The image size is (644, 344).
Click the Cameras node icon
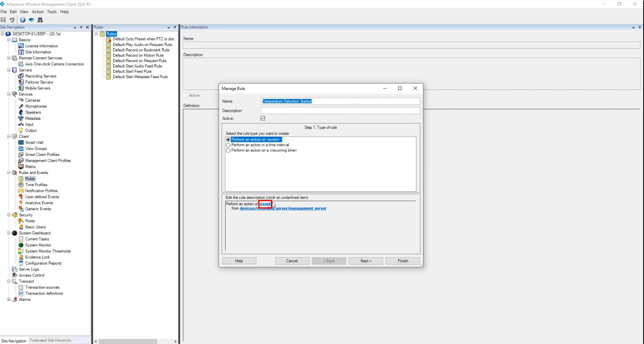[x=21, y=100]
